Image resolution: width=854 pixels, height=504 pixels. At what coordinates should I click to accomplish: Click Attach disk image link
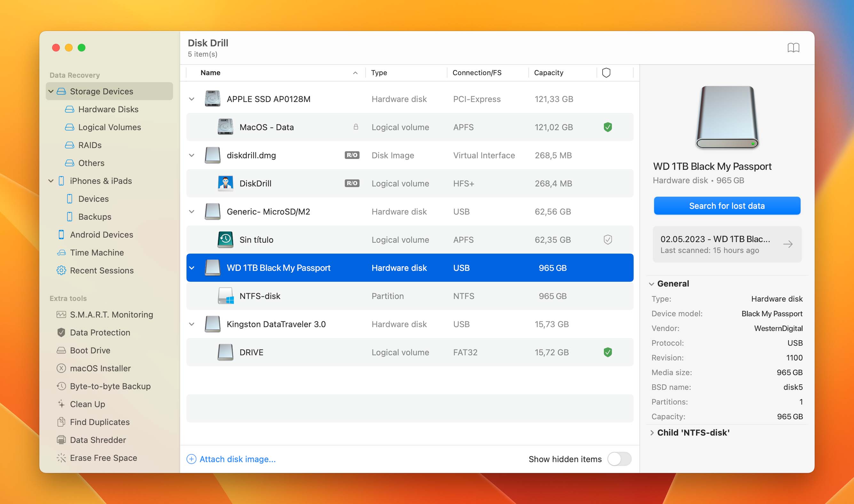click(x=231, y=459)
